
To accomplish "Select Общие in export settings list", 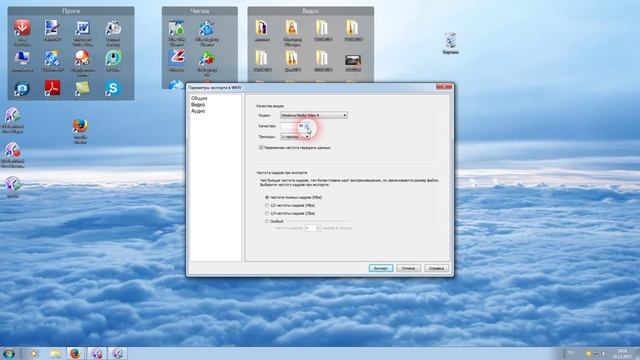I will [199, 98].
